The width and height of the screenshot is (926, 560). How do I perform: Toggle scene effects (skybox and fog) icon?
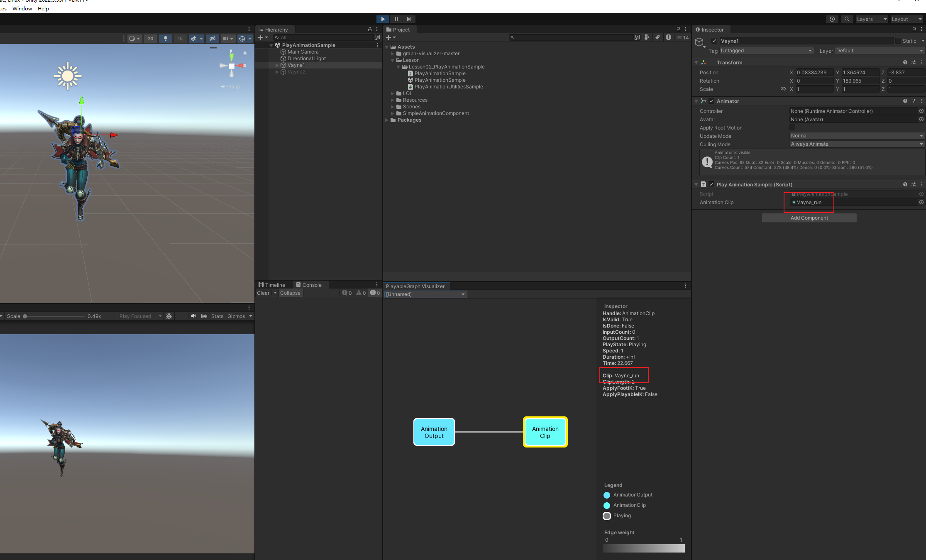point(193,39)
